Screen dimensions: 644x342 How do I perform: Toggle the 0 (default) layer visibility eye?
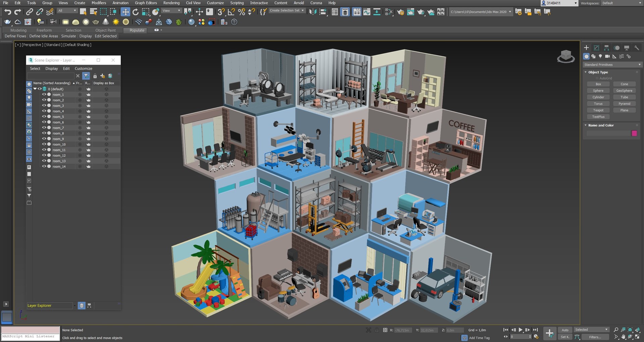(40, 89)
